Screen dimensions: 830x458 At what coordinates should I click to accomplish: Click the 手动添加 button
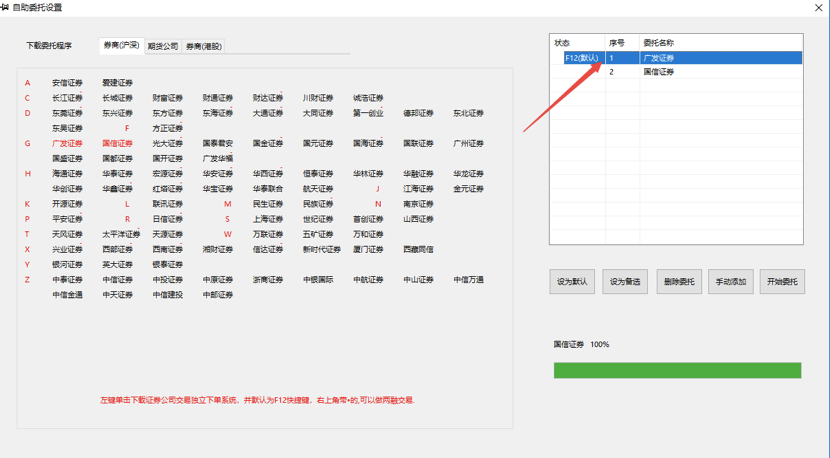[x=730, y=282]
